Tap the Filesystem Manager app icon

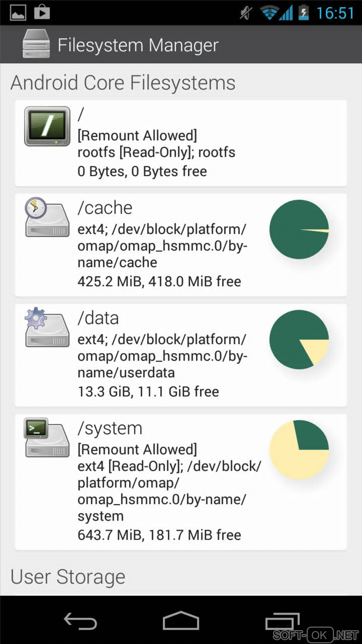(36, 44)
